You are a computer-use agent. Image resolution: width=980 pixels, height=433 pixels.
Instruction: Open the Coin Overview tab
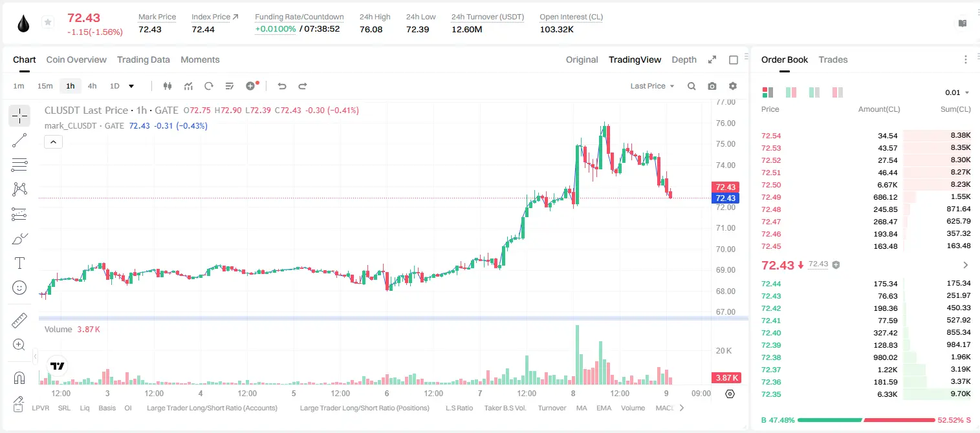tap(76, 59)
